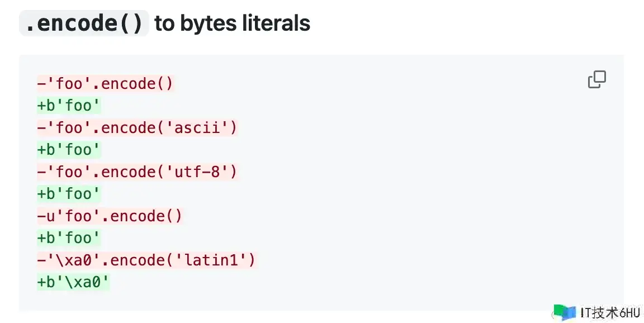Click the "to bytes literals" heading text
This screenshot has width=644, height=323.
pyautogui.click(x=232, y=23)
